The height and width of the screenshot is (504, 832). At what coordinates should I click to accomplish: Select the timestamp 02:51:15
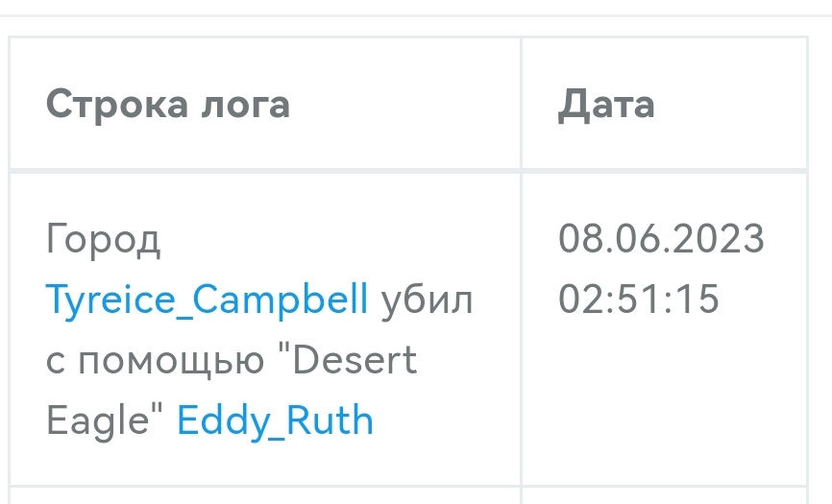(x=639, y=299)
